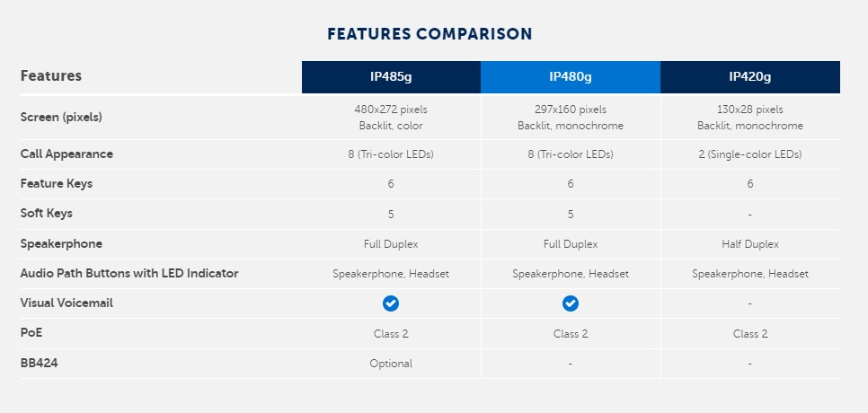The width and height of the screenshot is (868, 413).
Task: Click the IP480g Visual Voicemail checkmark icon
Action: tap(571, 303)
